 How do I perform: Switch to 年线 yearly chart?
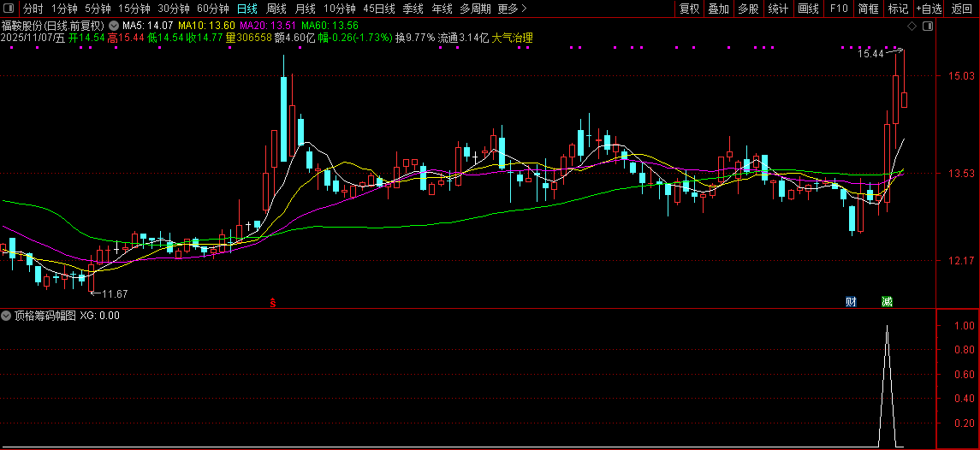pyautogui.click(x=442, y=9)
